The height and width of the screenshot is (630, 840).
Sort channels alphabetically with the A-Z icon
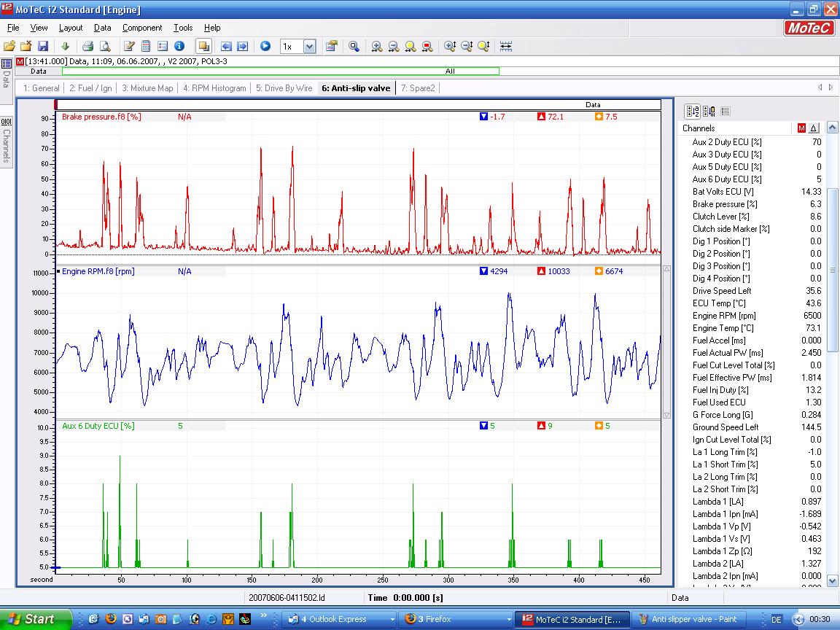click(693, 112)
